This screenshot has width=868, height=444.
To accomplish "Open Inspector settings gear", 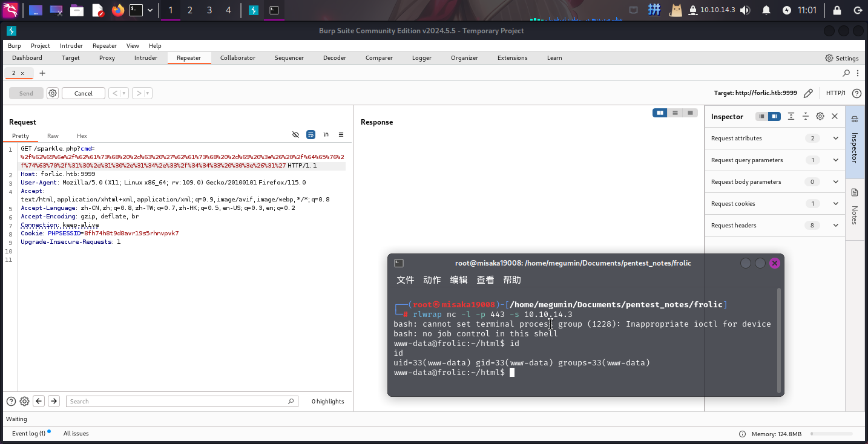I will click(x=820, y=116).
